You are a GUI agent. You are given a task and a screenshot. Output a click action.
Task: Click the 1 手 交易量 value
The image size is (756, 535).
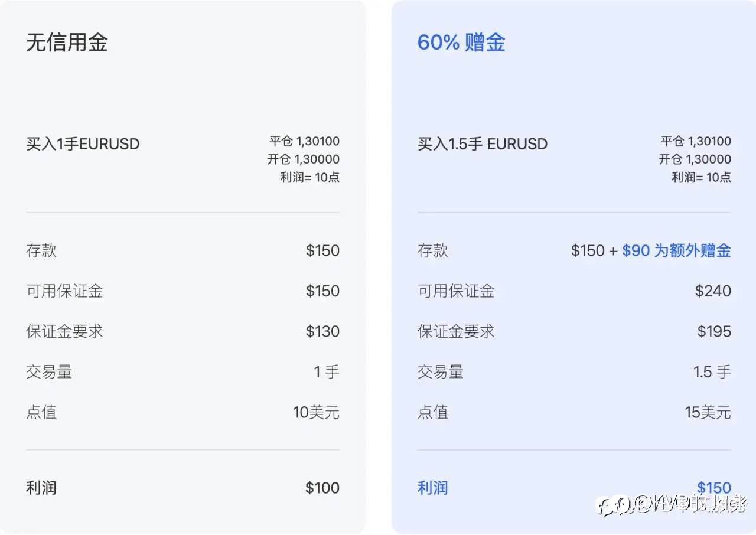(327, 372)
